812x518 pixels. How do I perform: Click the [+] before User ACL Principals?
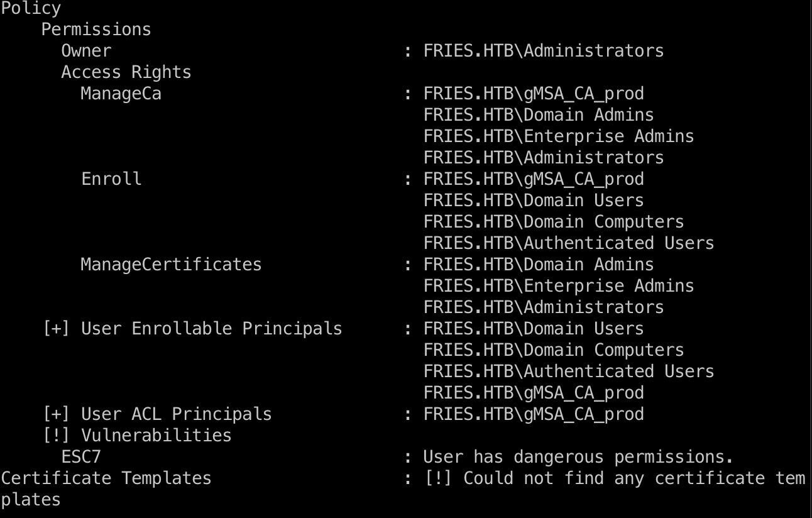pyautogui.click(x=56, y=414)
